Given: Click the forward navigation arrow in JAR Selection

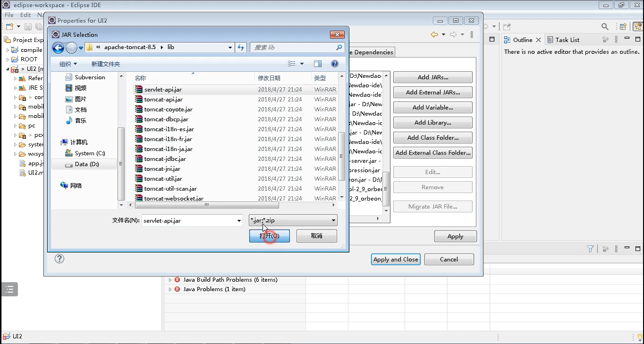Looking at the screenshot, I should click(71, 47).
